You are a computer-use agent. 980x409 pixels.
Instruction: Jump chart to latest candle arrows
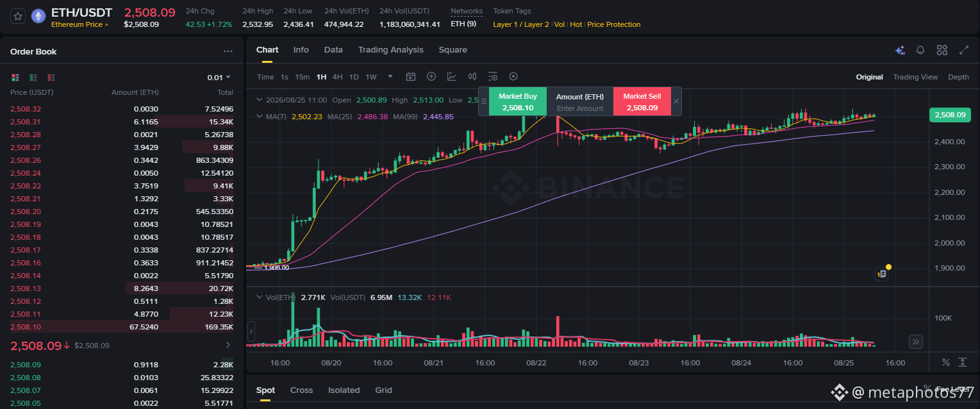(916, 342)
